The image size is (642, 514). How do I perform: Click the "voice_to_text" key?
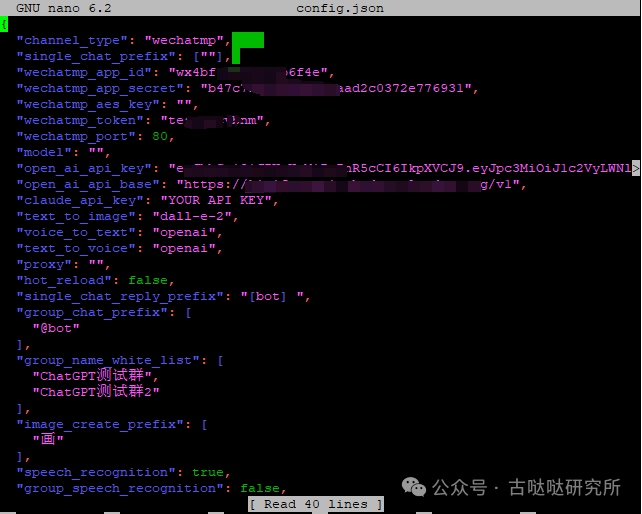click(x=76, y=232)
